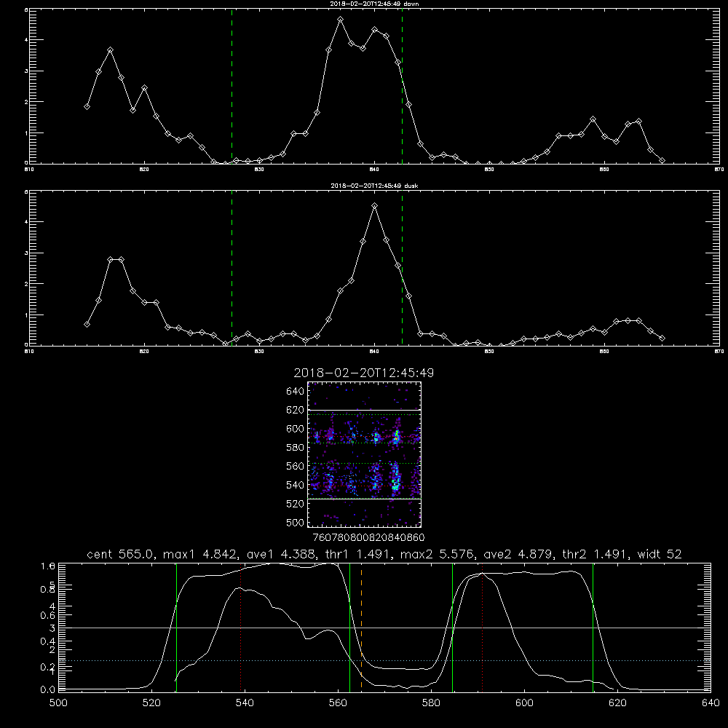728x728 pixels.
Task: Click the "560" label on bottom plot x-axis
Action: [338, 703]
